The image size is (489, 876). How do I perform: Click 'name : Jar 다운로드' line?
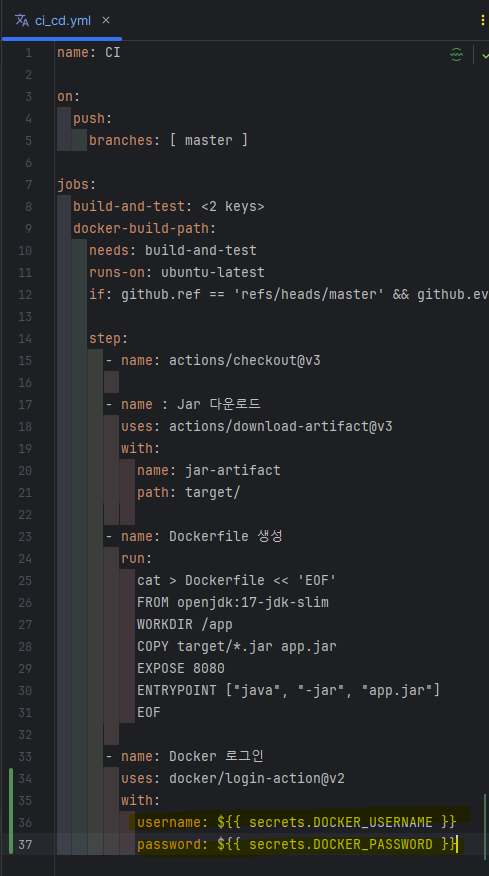191,404
